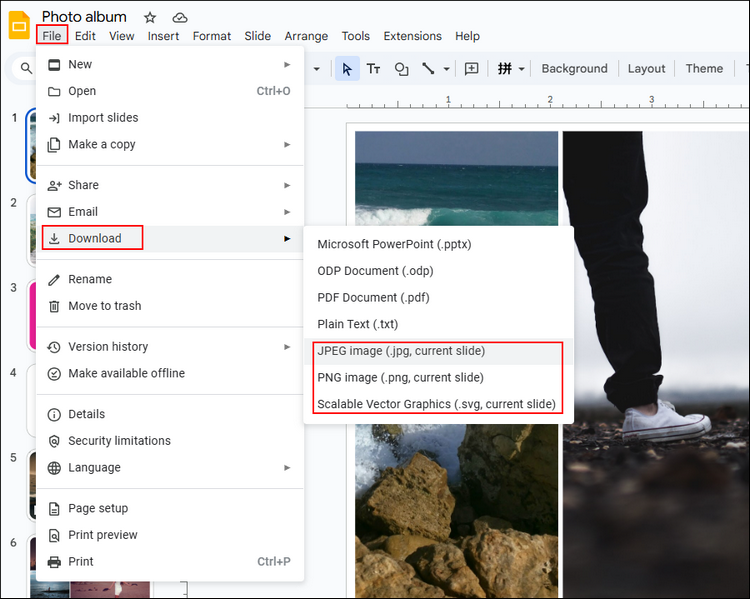Click the Add comment icon
Image resolution: width=750 pixels, height=599 pixels.
(472, 69)
